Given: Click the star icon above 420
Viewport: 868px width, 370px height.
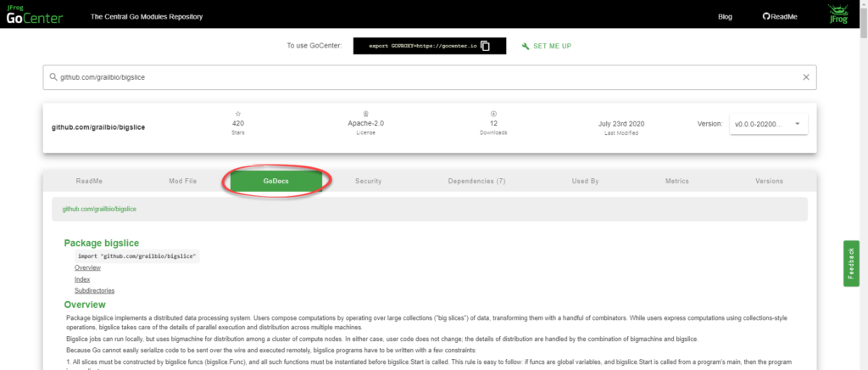Looking at the screenshot, I should (238, 113).
